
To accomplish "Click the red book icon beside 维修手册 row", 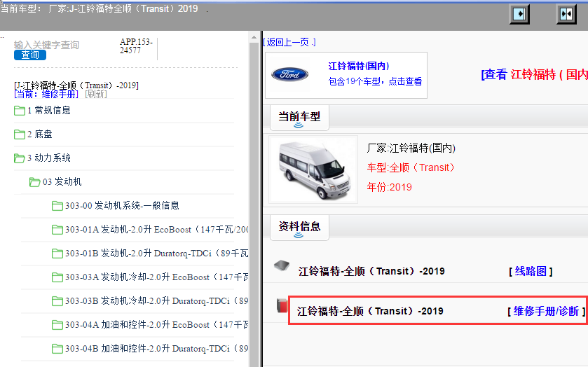I will pos(282,305).
